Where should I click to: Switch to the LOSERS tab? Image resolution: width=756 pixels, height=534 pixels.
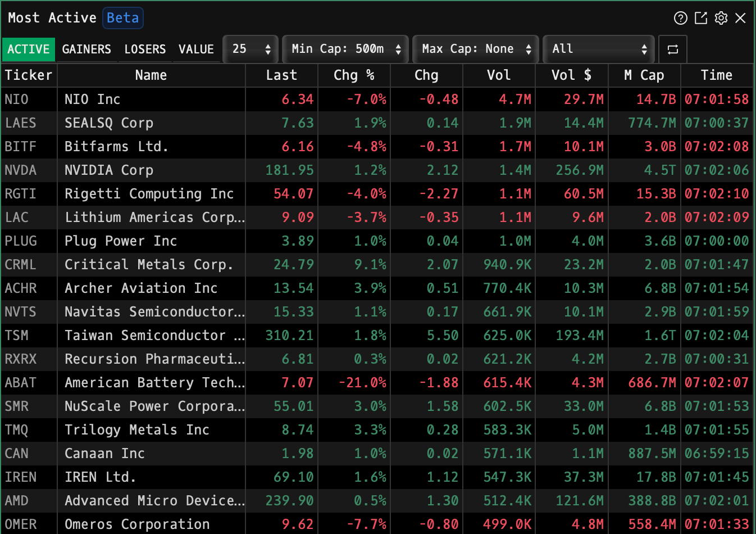[145, 49]
